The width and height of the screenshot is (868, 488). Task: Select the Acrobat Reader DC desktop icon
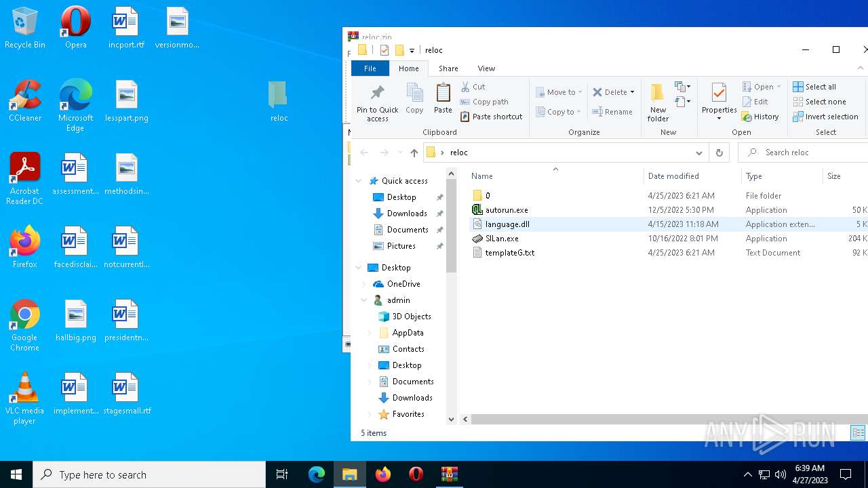(25, 179)
